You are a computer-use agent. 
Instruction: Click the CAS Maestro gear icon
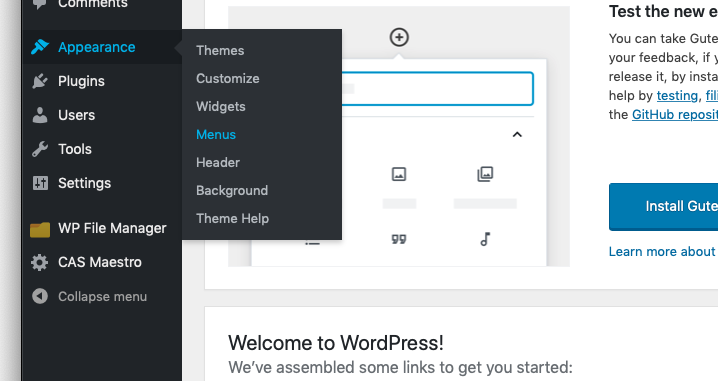coord(40,262)
